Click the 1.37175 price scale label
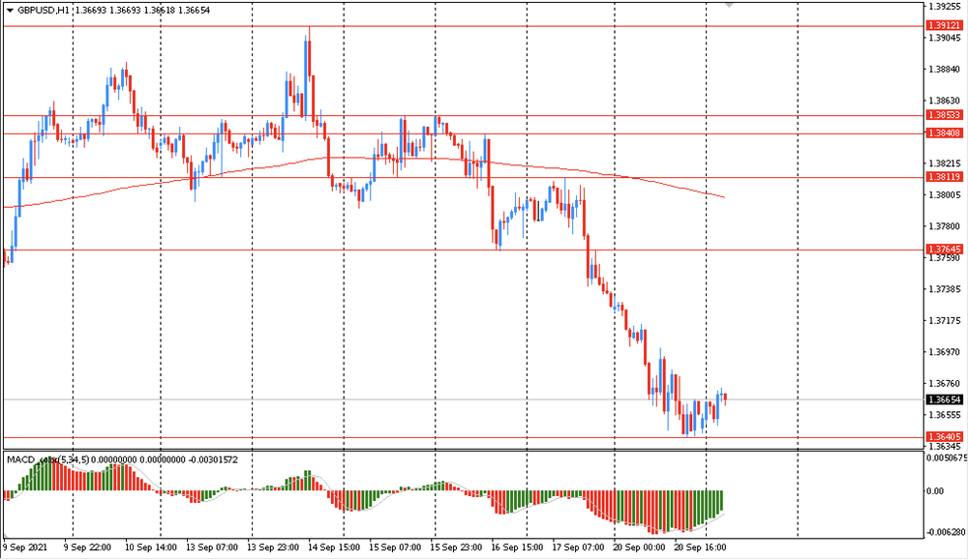968x560 pixels. pyautogui.click(x=945, y=321)
